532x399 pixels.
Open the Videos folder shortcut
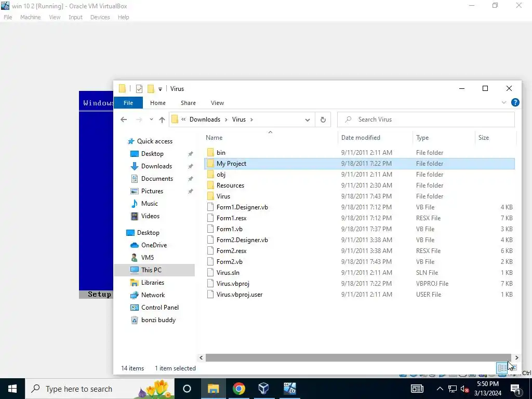150,216
